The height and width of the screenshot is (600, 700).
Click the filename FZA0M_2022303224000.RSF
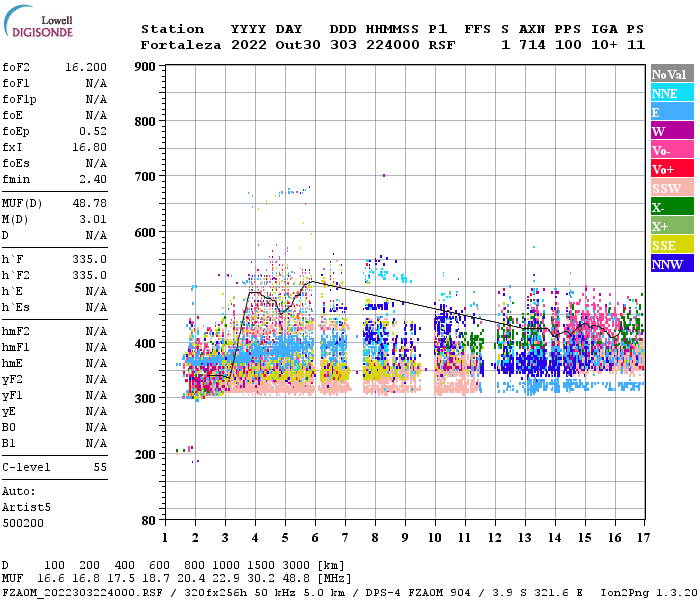coord(82,593)
